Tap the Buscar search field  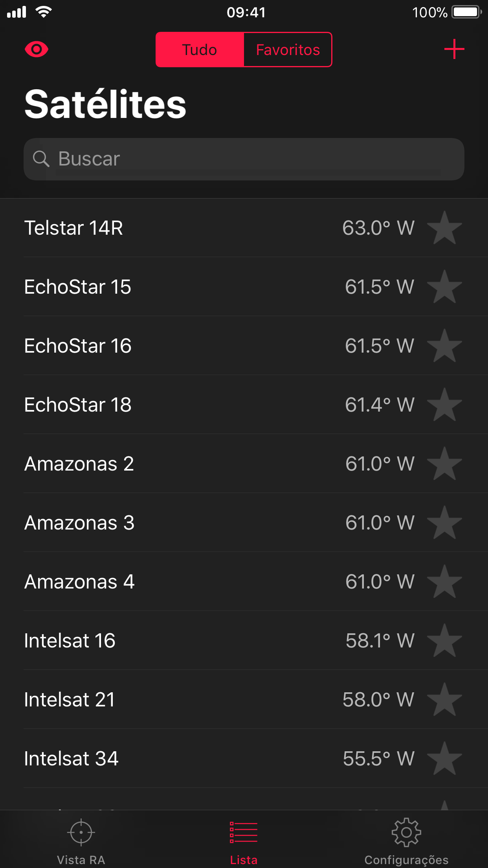click(244, 159)
